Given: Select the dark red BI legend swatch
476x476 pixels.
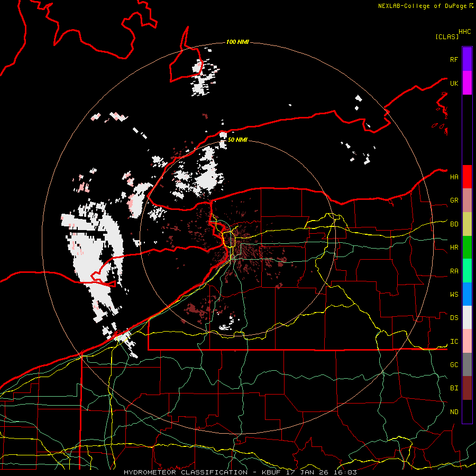Looking at the screenshot, I should coord(467,388).
